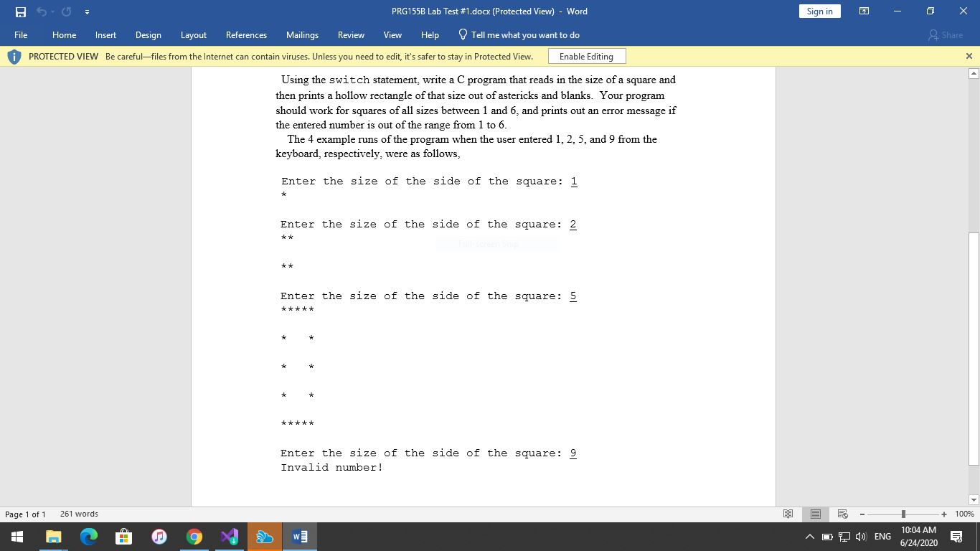Switch to the Review ribbon tab
The width and height of the screenshot is (980, 551).
[351, 34]
